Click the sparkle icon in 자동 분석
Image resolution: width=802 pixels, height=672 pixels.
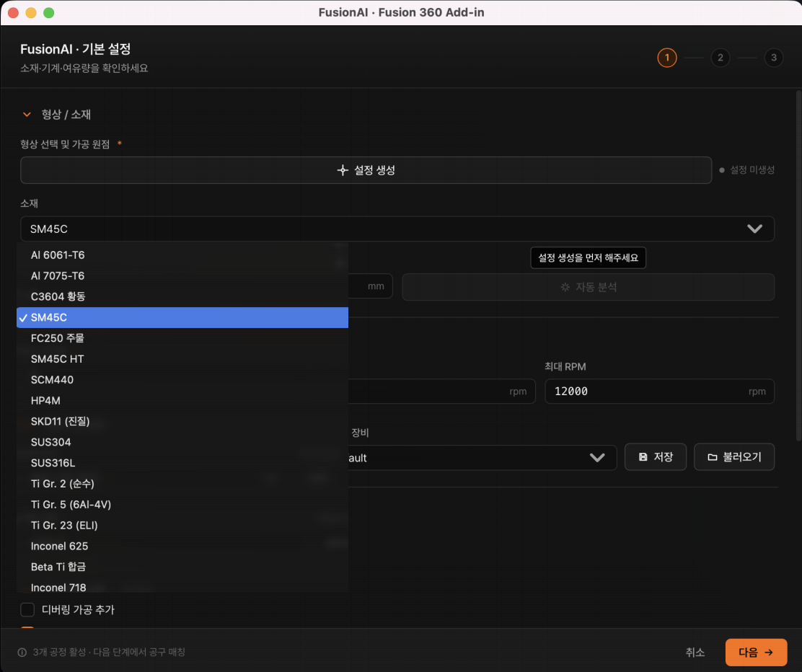coord(565,288)
